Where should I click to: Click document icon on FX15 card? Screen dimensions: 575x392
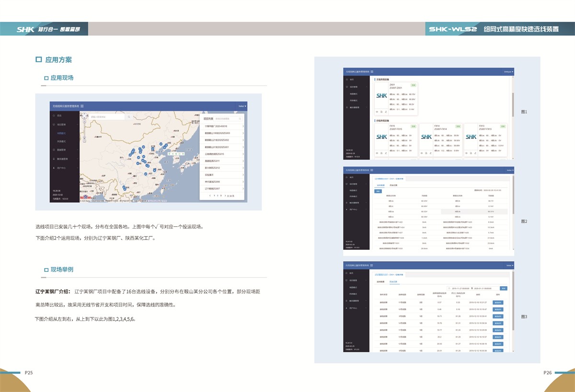click(381, 153)
